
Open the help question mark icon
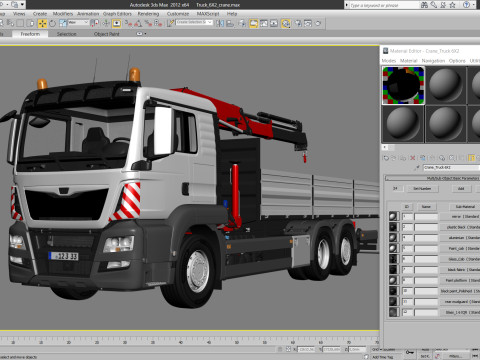[467, 5]
